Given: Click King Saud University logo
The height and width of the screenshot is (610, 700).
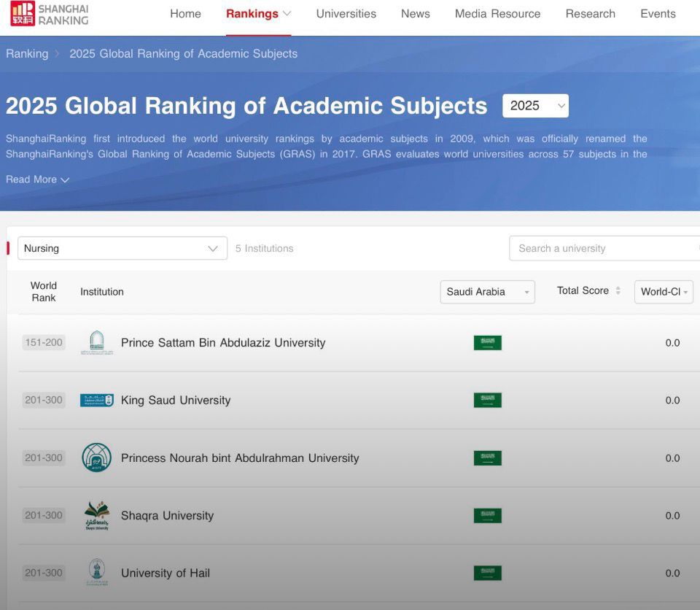Looking at the screenshot, I should [97, 400].
